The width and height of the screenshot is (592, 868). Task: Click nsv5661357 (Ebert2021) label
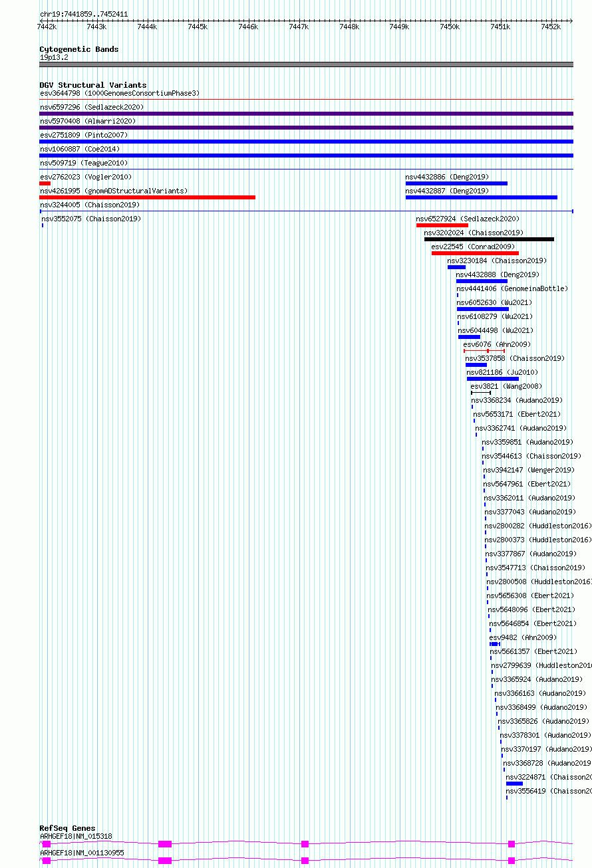[534, 651]
